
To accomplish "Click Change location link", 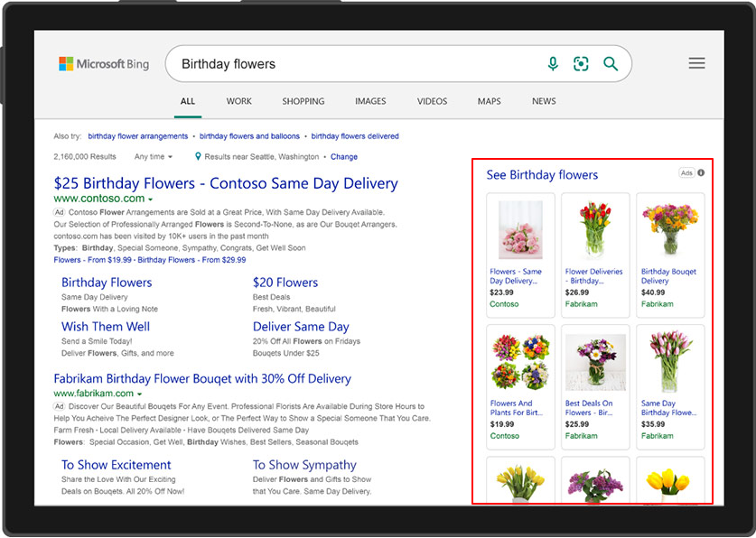I will (x=344, y=157).
